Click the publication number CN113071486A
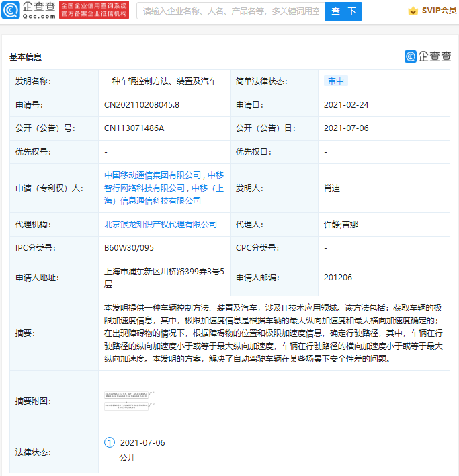The height and width of the screenshot is (476, 459). [x=134, y=128]
